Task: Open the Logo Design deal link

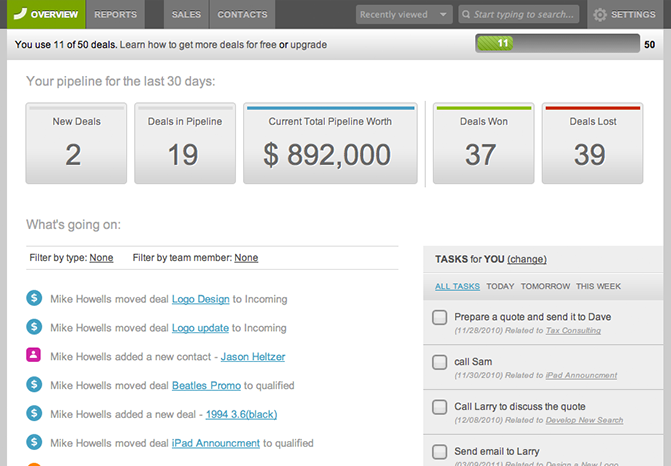Action: pos(201,299)
